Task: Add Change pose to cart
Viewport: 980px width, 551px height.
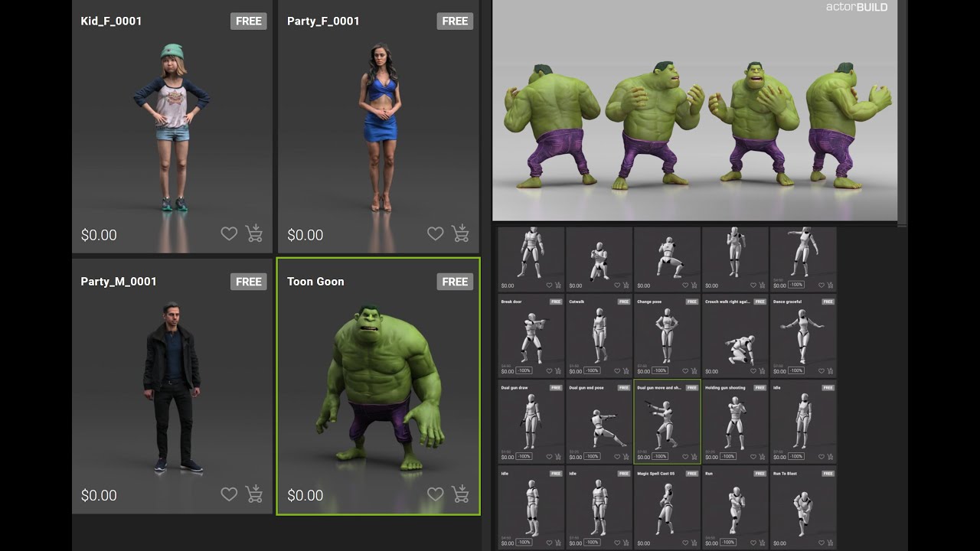Action: click(x=694, y=370)
